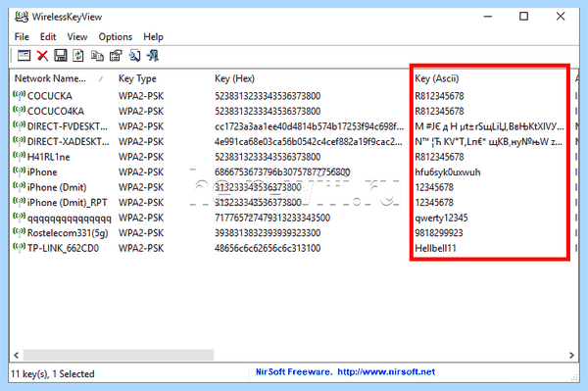Image resolution: width=588 pixels, height=391 pixels.
Task: Sort by Key Type column header
Action: (x=137, y=78)
